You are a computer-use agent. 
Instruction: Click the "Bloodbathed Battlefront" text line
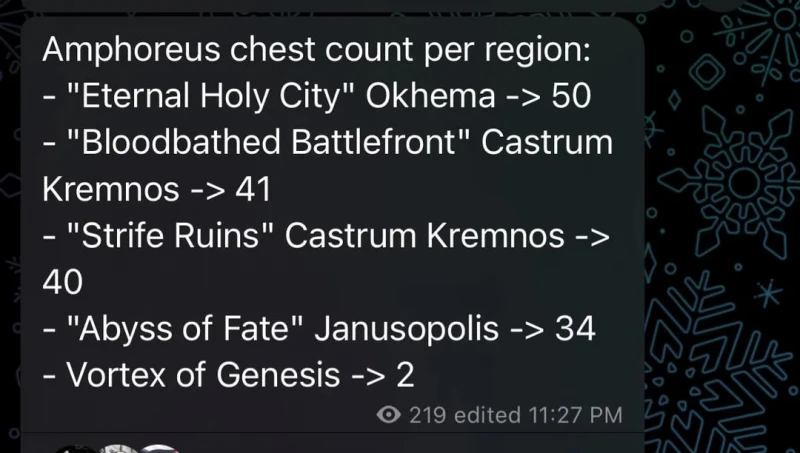click(327, 142)
